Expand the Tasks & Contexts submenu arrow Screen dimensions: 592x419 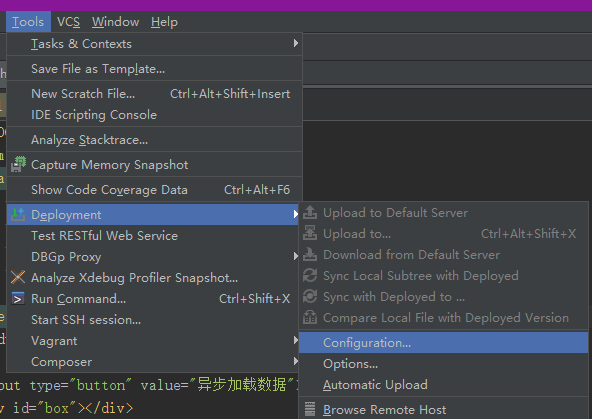click(x=296, y=43)
